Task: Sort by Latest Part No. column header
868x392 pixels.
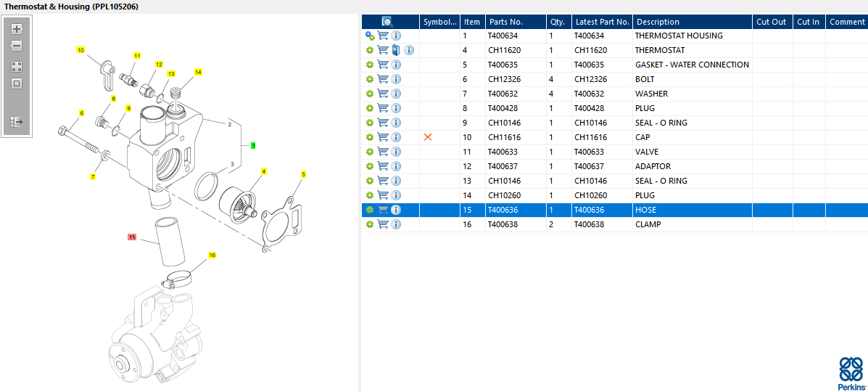Action: coord(603,22)
